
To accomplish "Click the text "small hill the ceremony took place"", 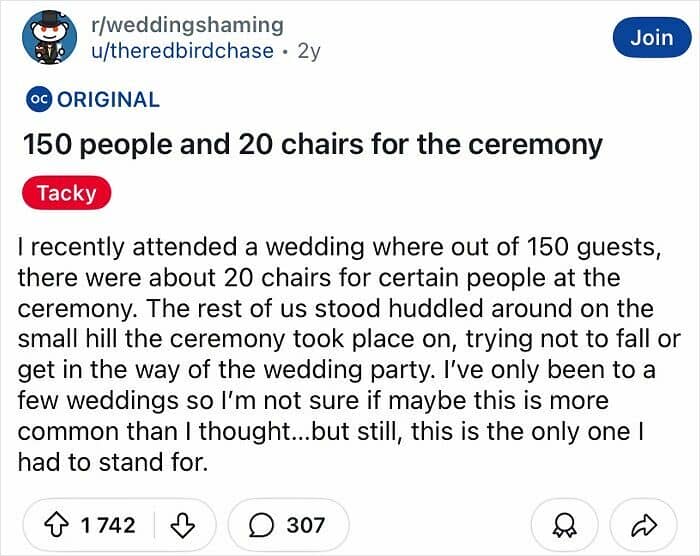I will click(x=230, y=339).
